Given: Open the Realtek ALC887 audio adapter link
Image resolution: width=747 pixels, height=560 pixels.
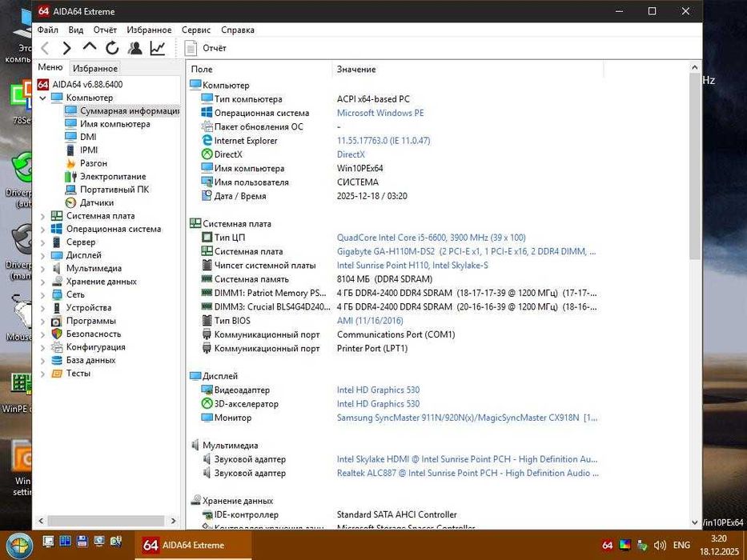Looking at the screenshot, I should click(x=468, y=473).
